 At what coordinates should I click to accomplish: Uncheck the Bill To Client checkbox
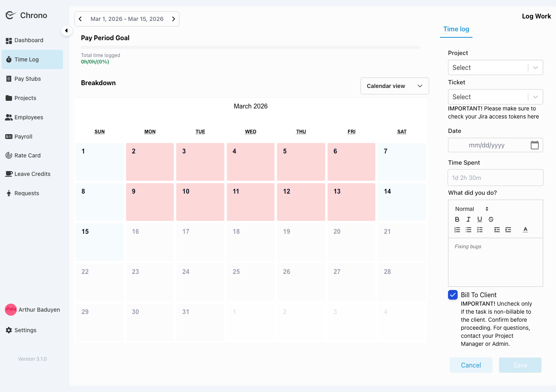pos(453,295)
